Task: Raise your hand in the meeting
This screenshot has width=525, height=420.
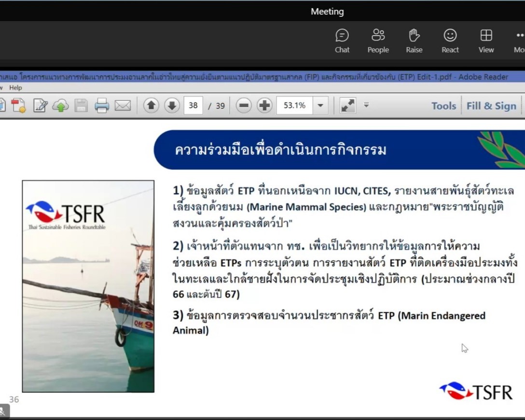Action: coord(414,41)
